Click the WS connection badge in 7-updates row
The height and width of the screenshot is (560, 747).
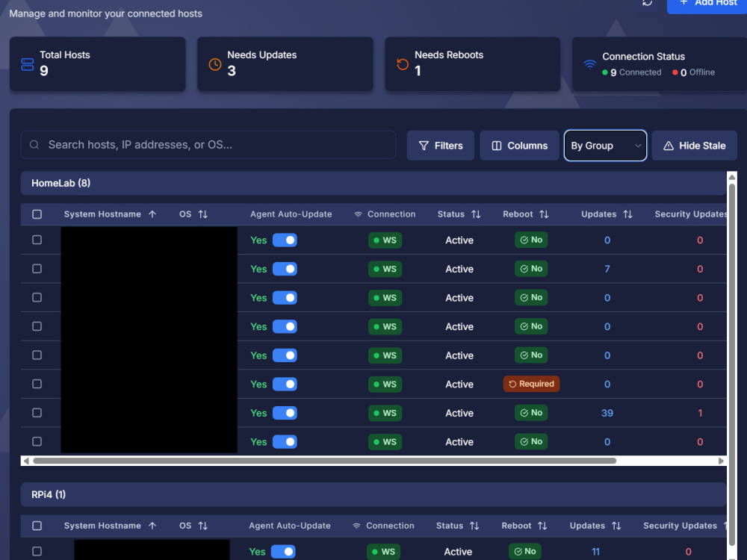[x=385, y=269]
